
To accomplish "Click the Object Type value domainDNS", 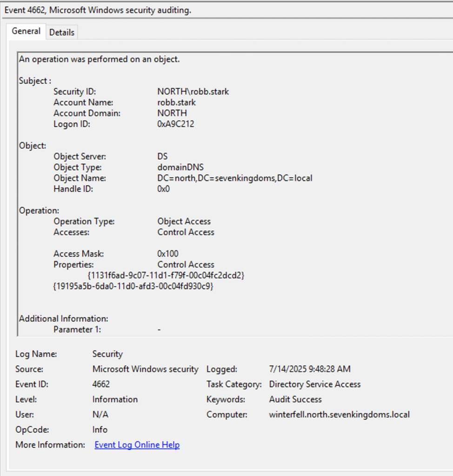I will click(x=180, y=167).
